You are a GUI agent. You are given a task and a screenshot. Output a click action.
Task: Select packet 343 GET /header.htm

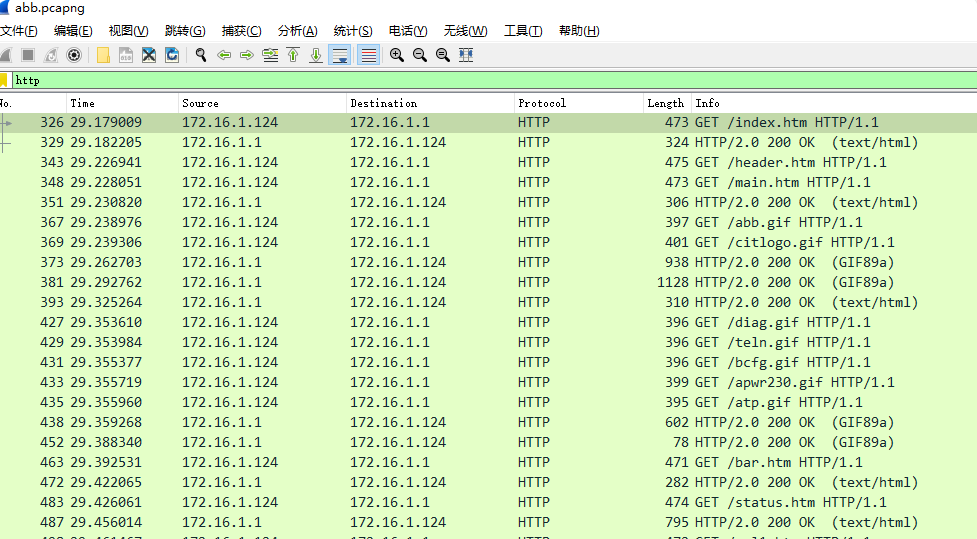(488, 163)
